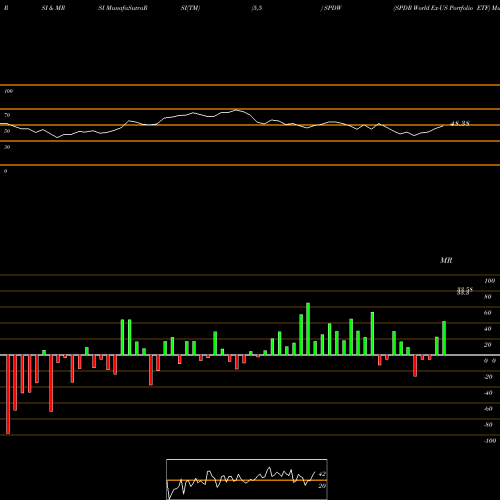
Task: Click the 70 level label on RSI axis
Action: (x=7, y=115)
